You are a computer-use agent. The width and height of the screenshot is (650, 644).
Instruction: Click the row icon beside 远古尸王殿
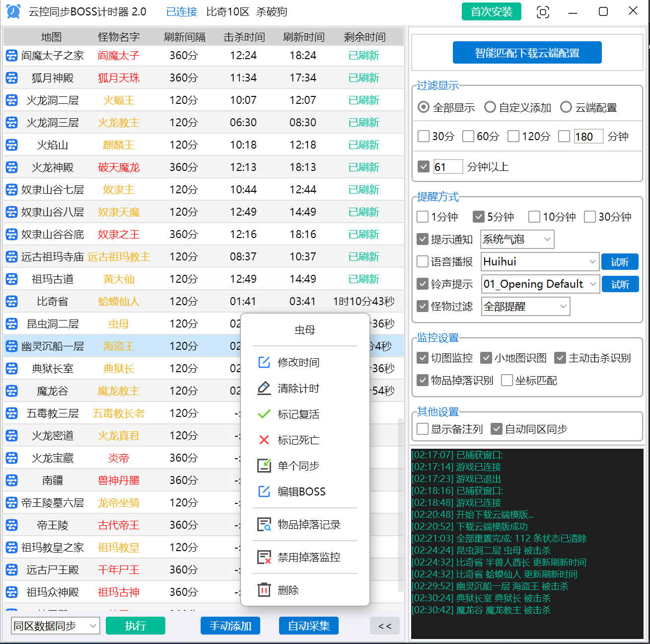pyautogui.click(x=11, y=570)
